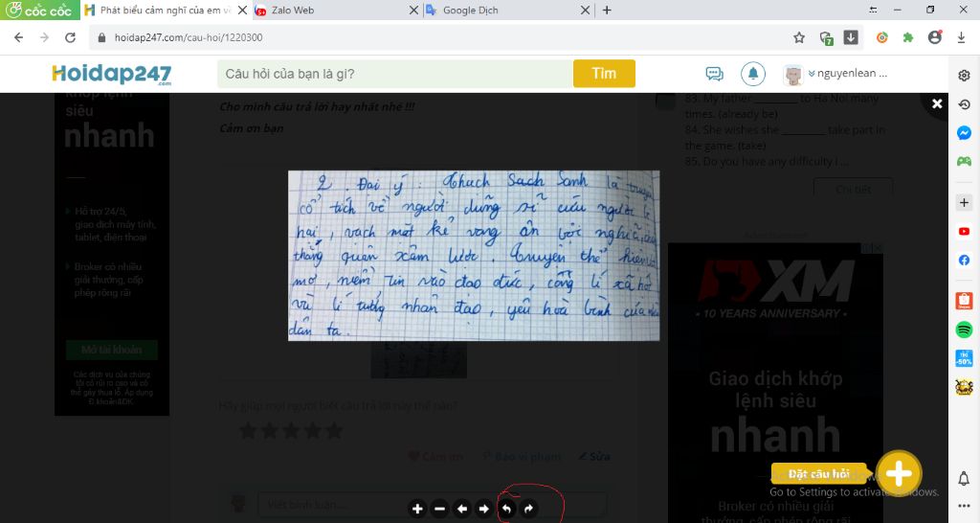Screen dimensions: 980x523
Task: Zoom out the image with the minus button
Action: 439,509
